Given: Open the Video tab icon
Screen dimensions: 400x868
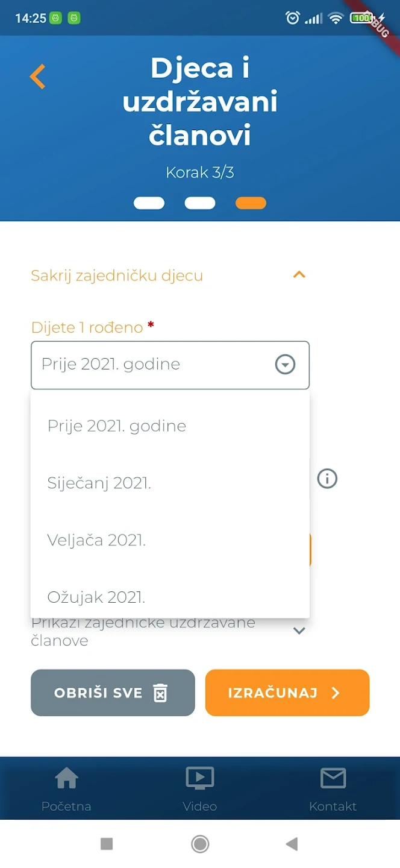Looking at the screenshot, I should [x=199, y=778].
